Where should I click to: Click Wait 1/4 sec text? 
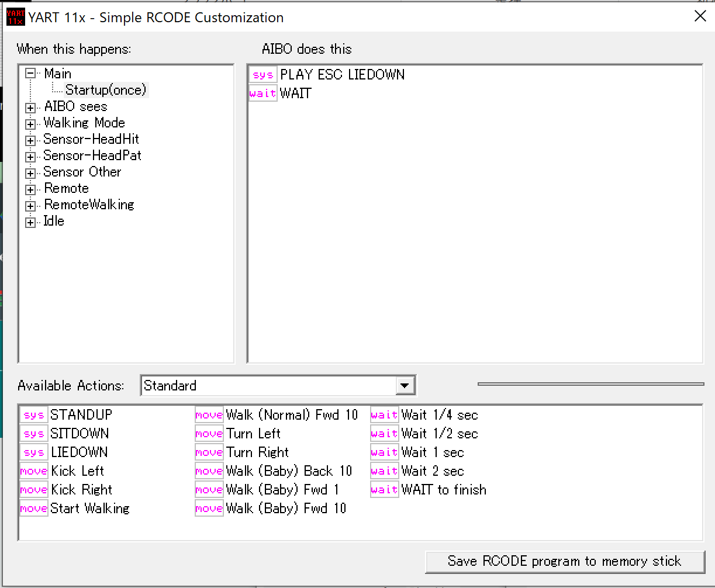coord(440,415)
